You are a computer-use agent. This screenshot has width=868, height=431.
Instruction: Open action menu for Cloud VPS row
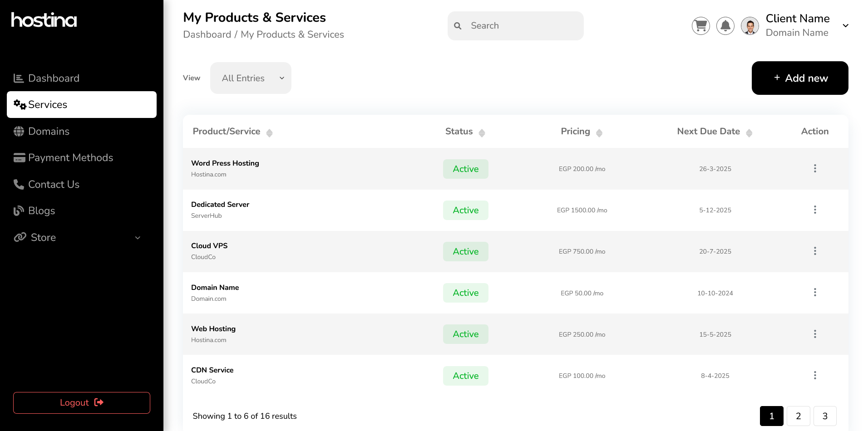(815, 251)
